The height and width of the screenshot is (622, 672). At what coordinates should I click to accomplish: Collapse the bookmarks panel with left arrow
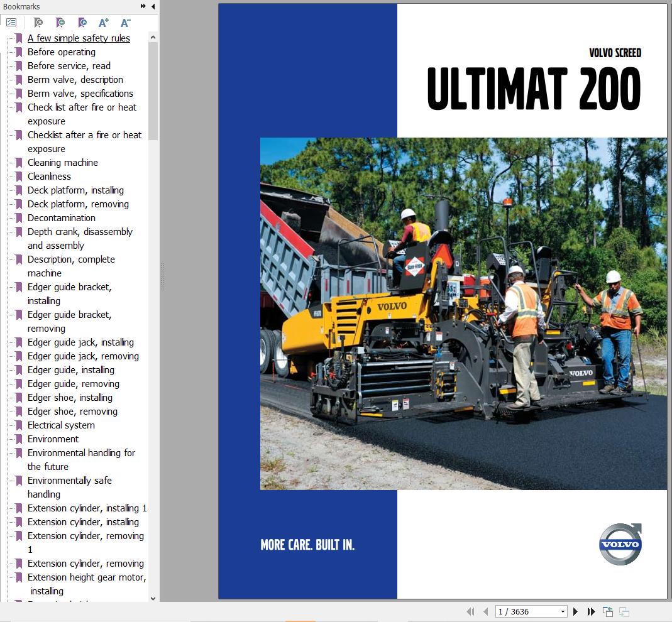153,6
